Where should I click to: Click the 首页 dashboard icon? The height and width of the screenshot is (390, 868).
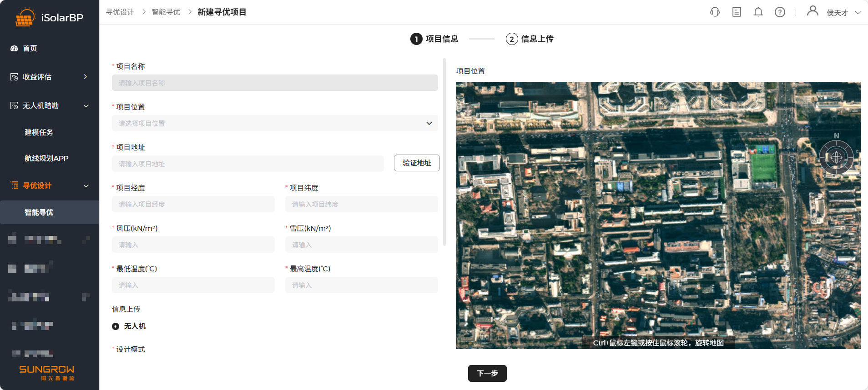(14, 48)
